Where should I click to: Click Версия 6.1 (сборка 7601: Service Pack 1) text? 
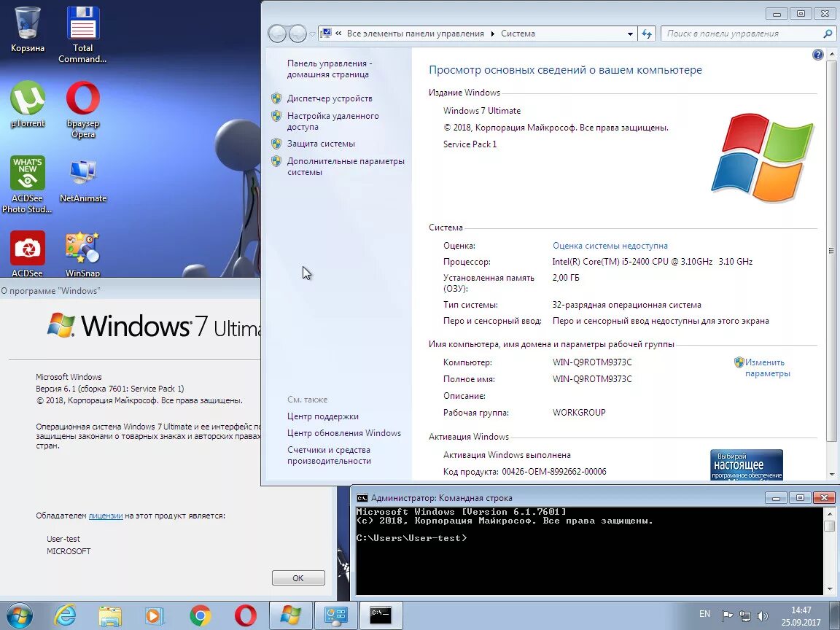[x=110, y=389]
